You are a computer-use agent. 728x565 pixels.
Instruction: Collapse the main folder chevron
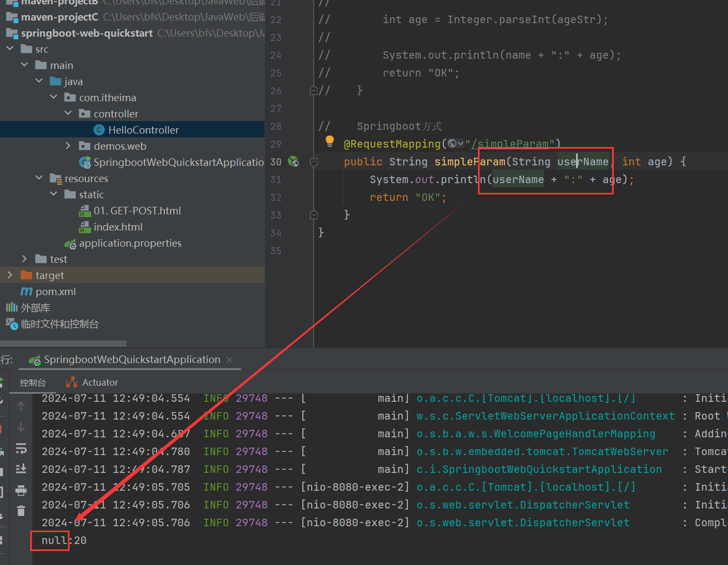[x=24, y=65]
